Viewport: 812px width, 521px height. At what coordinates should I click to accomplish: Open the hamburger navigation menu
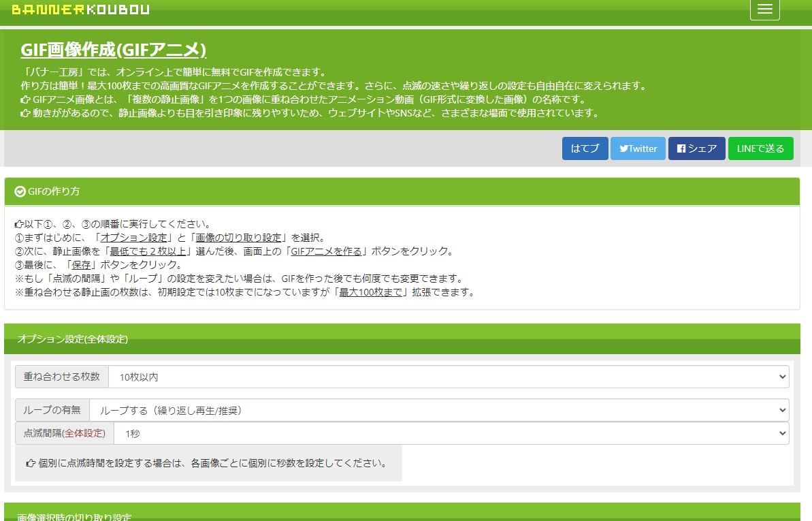tap(764, 10)
